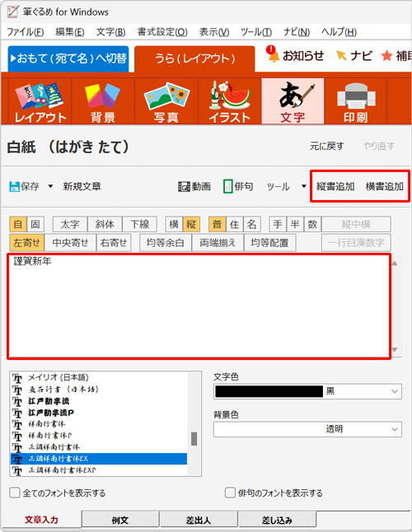Viewport: 412px width, 532px height.
Task: Switch to 縦 vertical writing
Action: (x=191, y=224)
